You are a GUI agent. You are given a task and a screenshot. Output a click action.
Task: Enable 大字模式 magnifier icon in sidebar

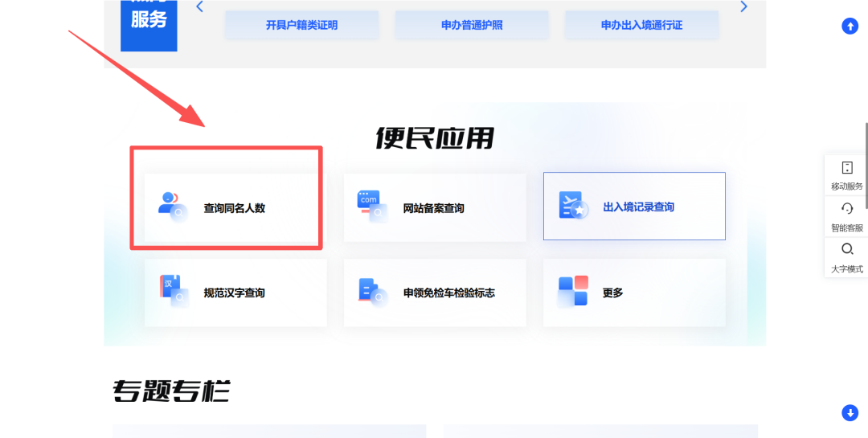[x=847, y=249]
